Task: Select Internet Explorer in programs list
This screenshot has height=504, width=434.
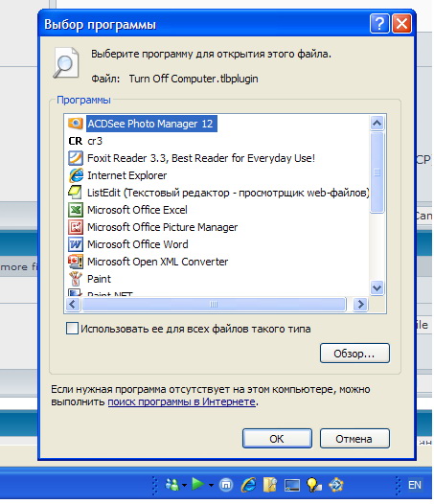Action: pos(127,175)
